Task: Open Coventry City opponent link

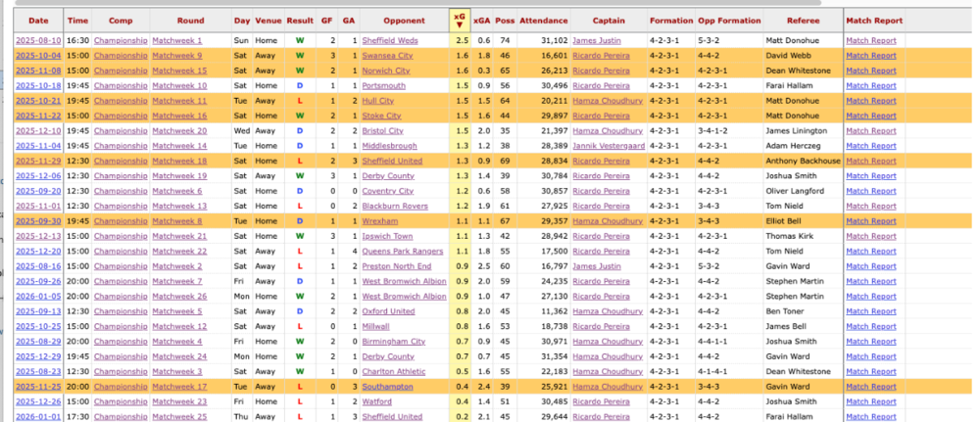Action: [x=388, y=191]
